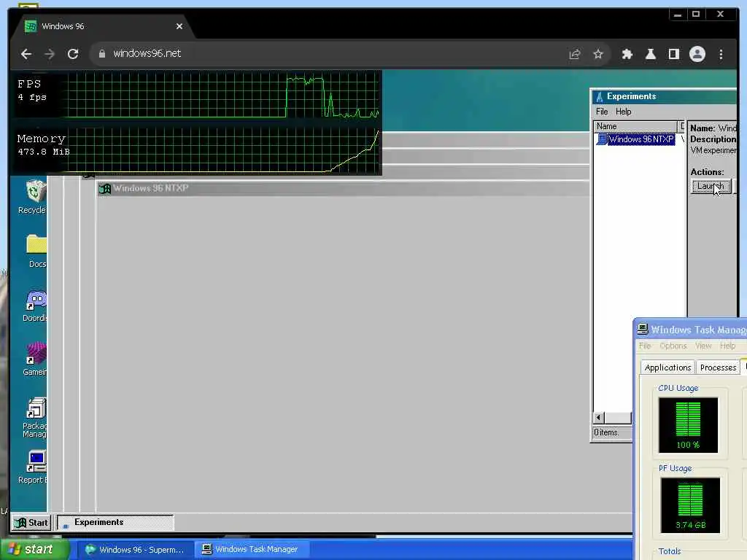The height and width of the screenshot is (560, 747).
Task: Close the Windows 96 browser tab
Action: coord(179,26)
